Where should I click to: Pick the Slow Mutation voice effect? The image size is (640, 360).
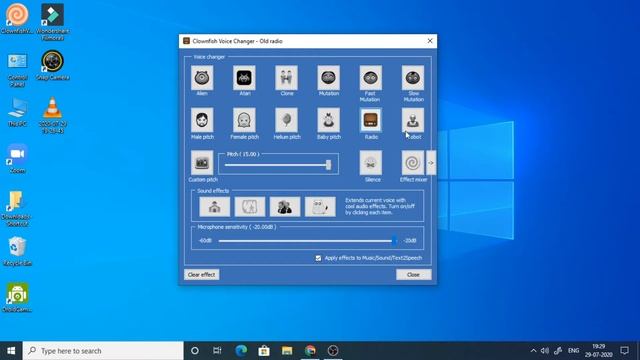413,78
